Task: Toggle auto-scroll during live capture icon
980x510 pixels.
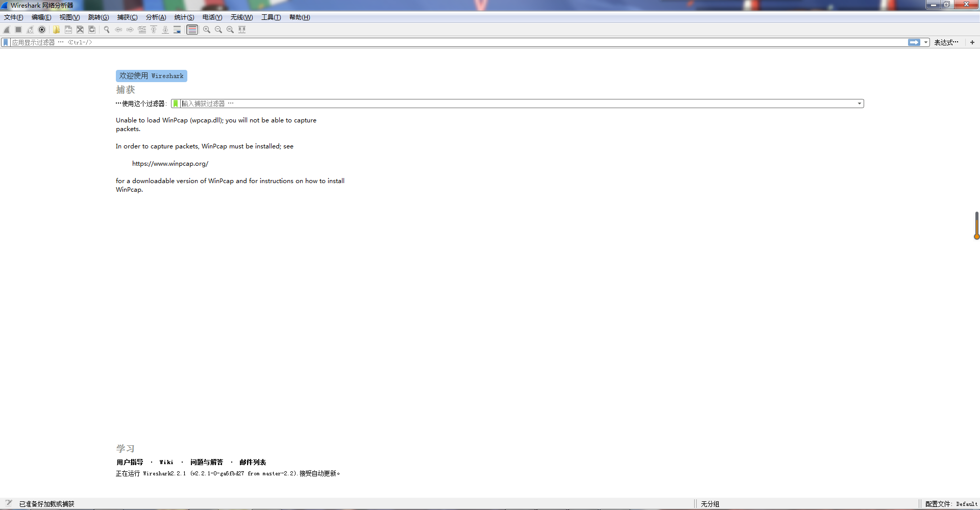Action: pyautogui.click(x=177, y=30)
